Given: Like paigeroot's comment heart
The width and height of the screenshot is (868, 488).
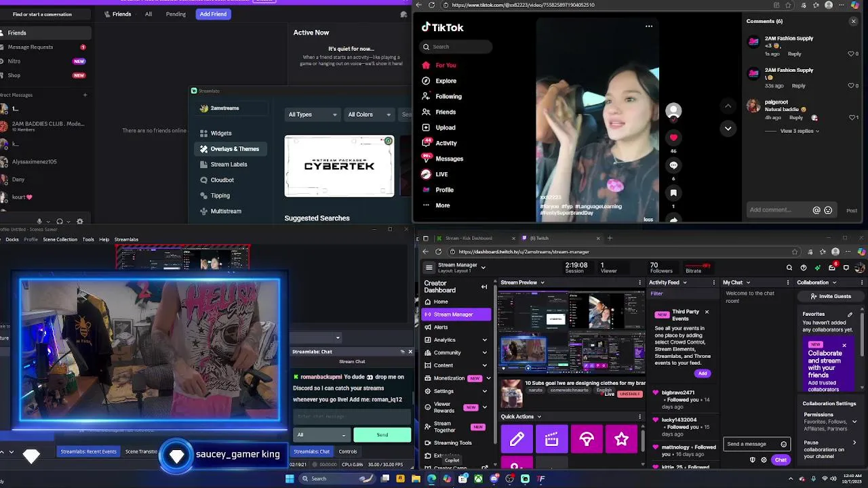Looking at the screenshot, I should 852,117.
